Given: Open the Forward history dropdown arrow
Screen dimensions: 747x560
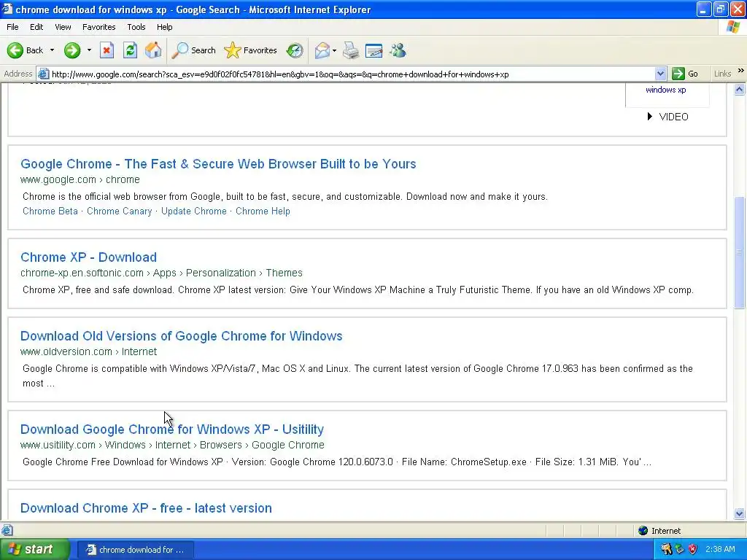Looking at the screenshot, I should [x=88, y=50].
